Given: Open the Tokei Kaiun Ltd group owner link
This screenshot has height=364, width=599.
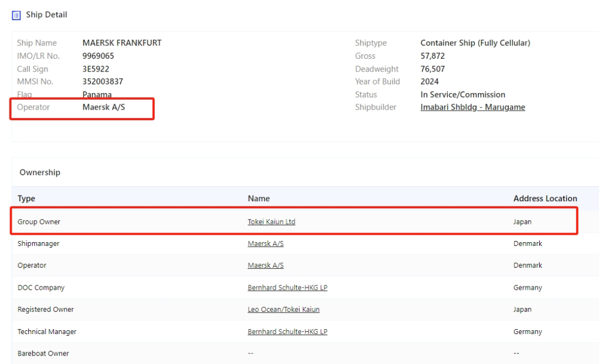Looking at the screenshot, I should click(271, 222).
